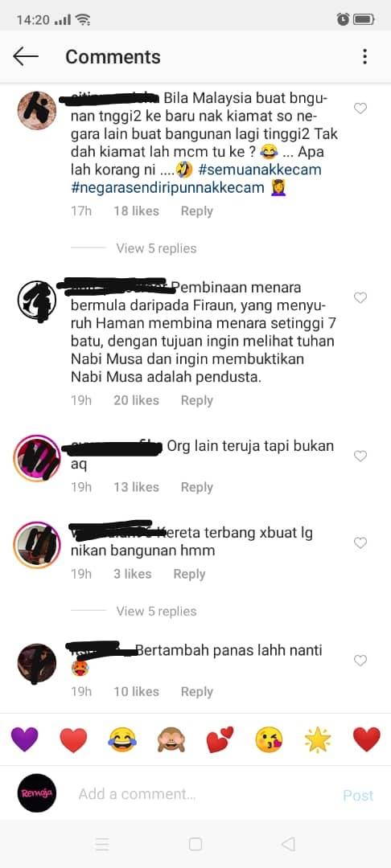Open hashtag #semuanakkecam

click(260, 170)
